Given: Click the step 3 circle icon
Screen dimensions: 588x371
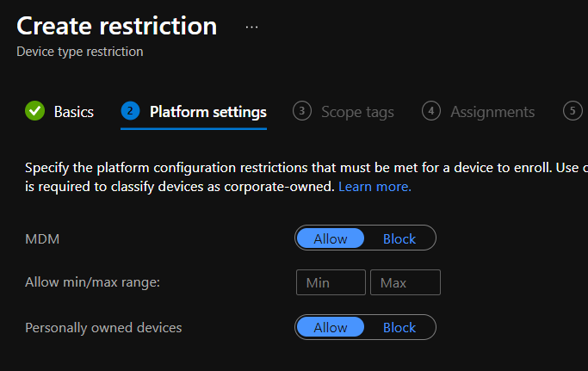Looking at the screenshot, I should (x=301, y=111).
